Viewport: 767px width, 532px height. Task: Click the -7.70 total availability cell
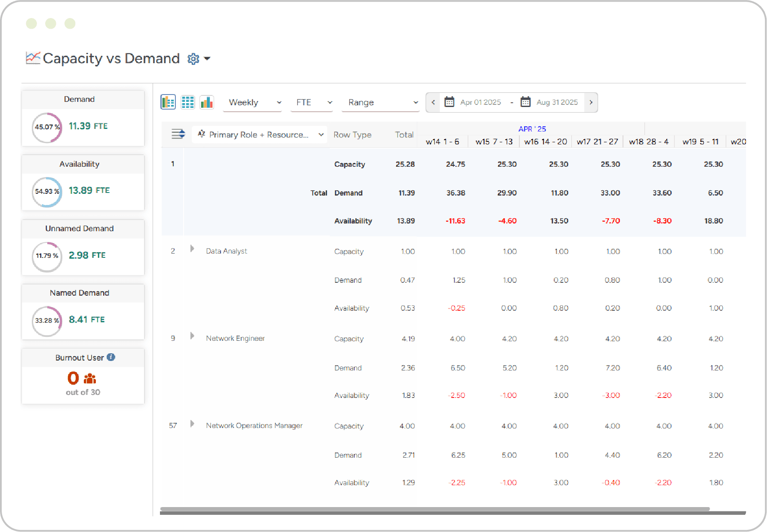611,221
